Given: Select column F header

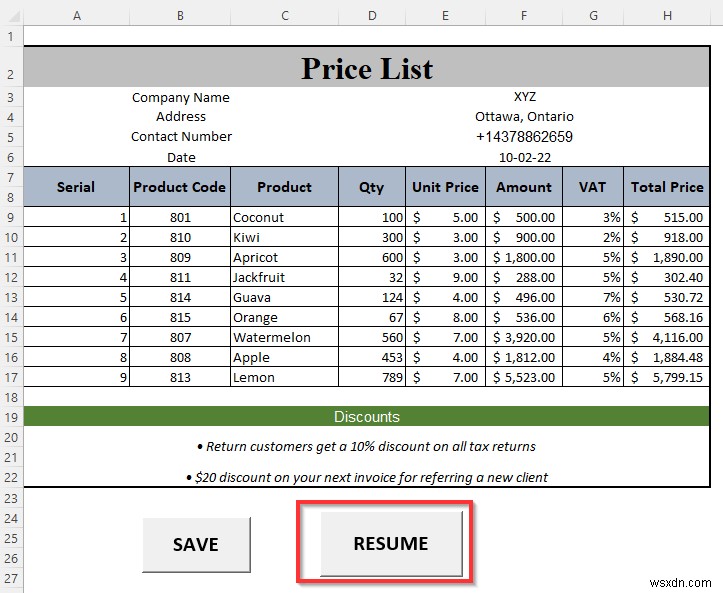Looking at the screenshot, I should click(524, 16).
